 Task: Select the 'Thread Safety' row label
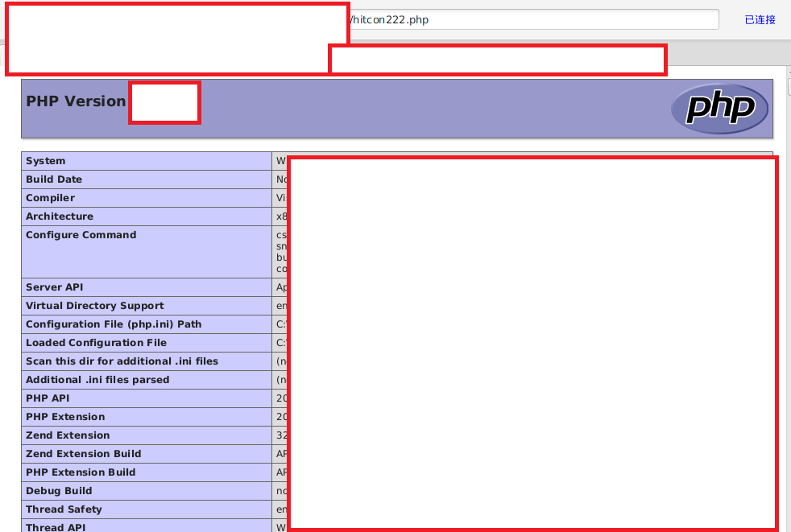(x=64, y=509)
